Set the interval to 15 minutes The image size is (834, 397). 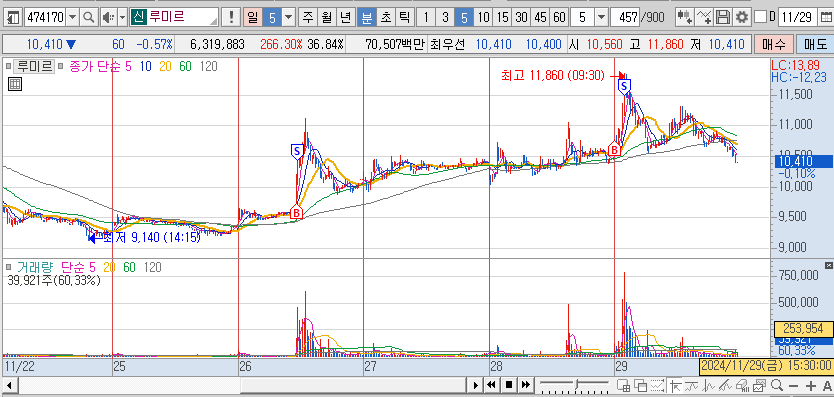502,18
